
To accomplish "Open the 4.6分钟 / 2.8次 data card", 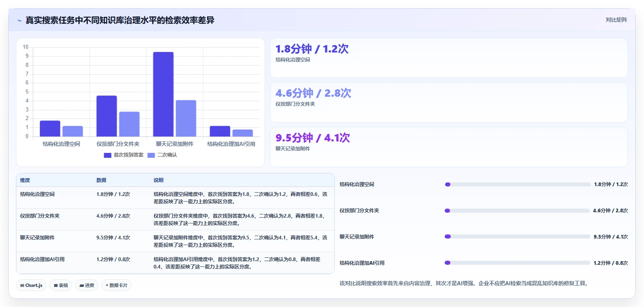I will click(x=449, y=102).
